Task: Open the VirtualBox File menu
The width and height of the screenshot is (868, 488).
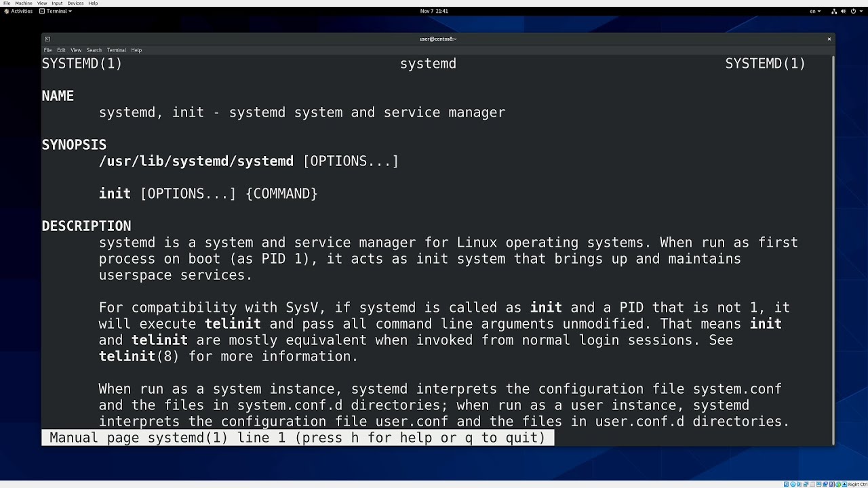Action: pos(7,3)
